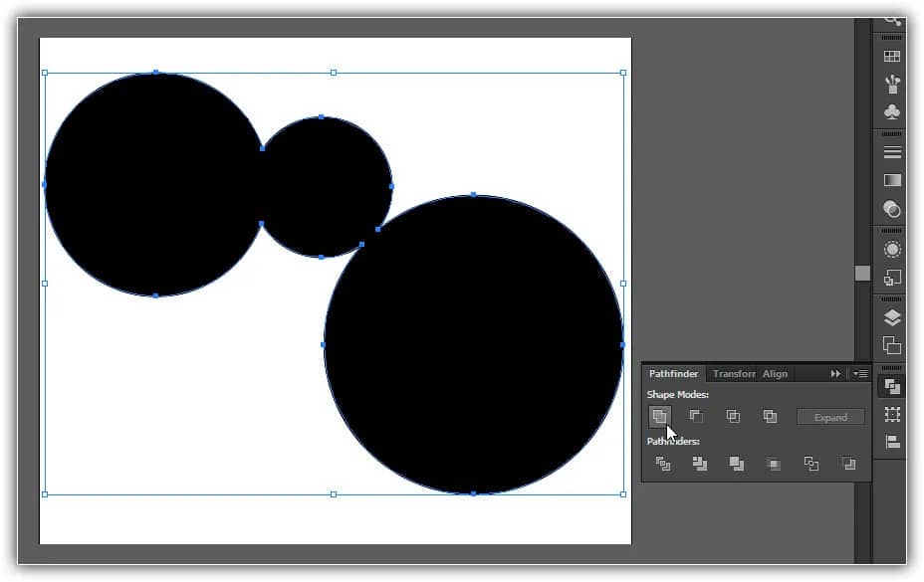This screenshot has width=924, height=582.
Task: Click inside the top-left black circle
Action: point(155,184)
